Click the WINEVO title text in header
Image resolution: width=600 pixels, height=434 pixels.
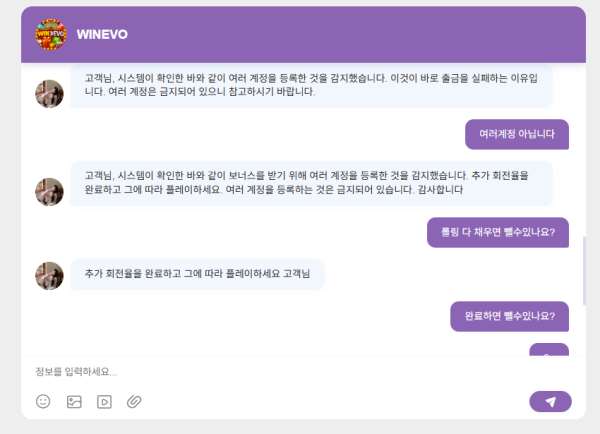tap(102, 34)
